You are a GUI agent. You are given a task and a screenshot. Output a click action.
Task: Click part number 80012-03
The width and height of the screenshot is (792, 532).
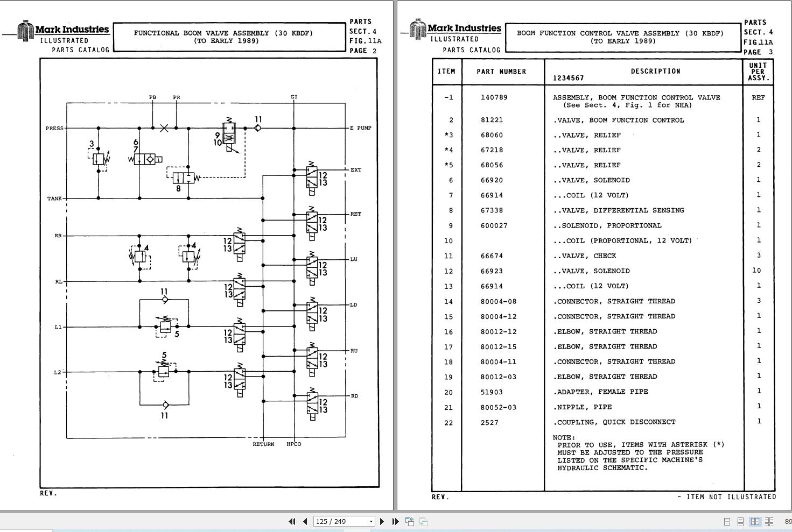point(499,377)
